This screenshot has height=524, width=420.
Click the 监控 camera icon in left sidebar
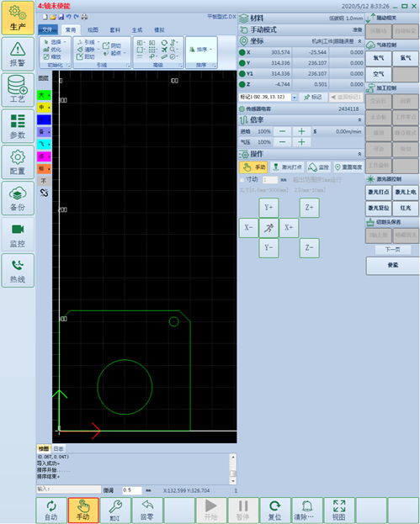point(18,235)
